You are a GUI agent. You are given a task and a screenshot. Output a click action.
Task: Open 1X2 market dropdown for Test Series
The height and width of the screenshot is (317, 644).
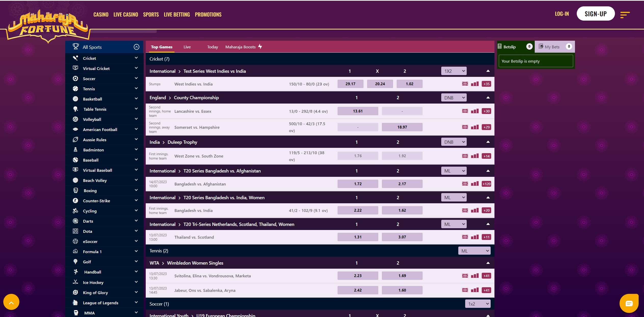click(x=454, y=71)
